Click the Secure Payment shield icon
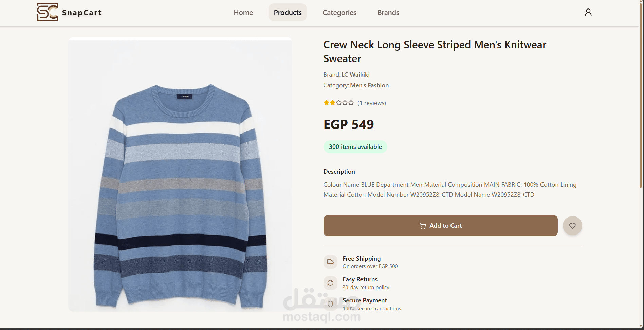644x330 pixels. 330,304
